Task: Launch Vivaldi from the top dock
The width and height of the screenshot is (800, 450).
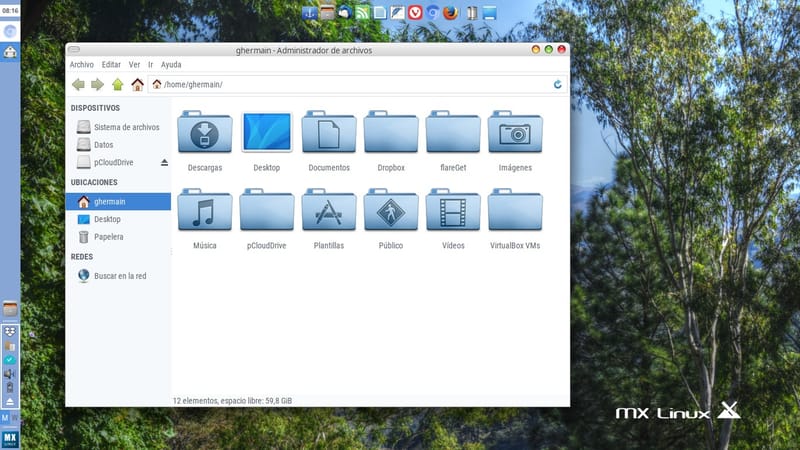Action: (415, 13)
